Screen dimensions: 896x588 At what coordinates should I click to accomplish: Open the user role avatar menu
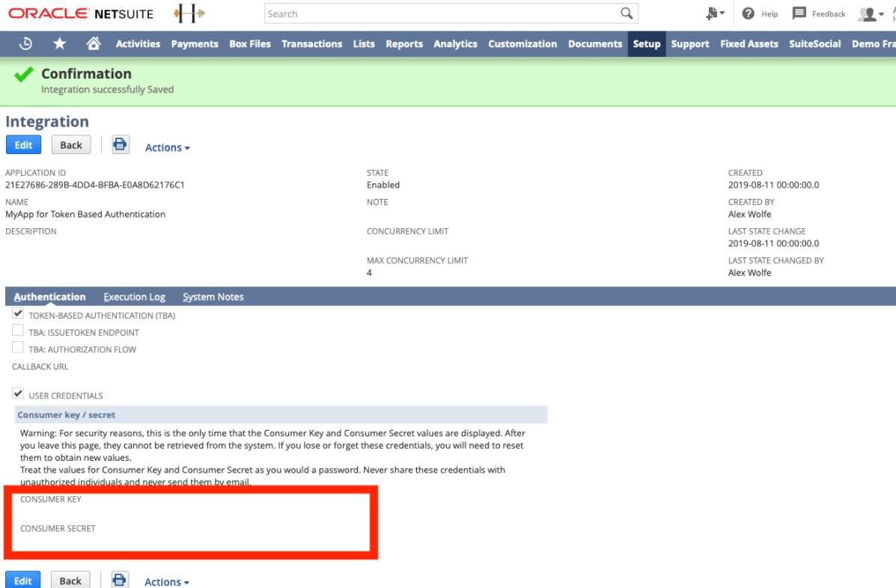(x=871, y=14)
